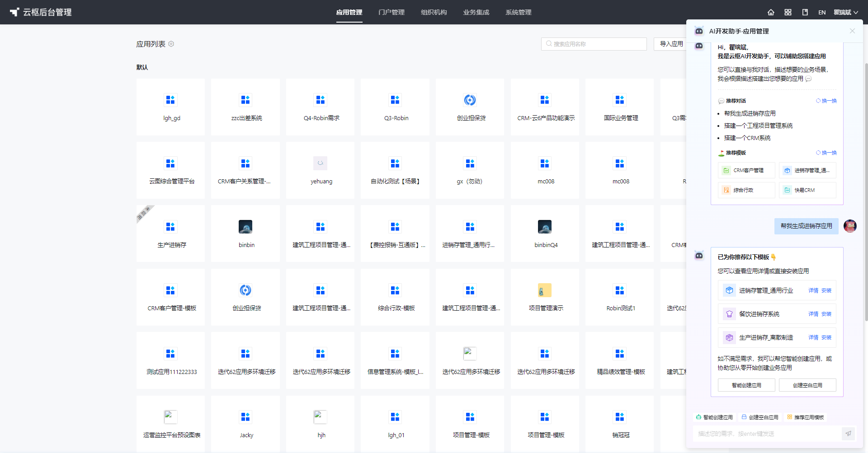The image size is (868, 453).
Task: Open the lgh_01 app icon
Action: point(395,417)
